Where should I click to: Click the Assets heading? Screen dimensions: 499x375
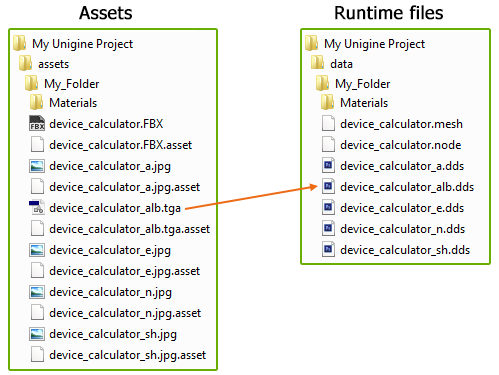point(106,13)
